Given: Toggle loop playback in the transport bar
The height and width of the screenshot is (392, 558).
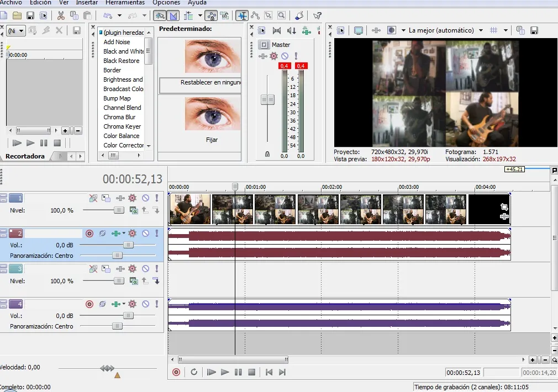Looking at the screenshot, I should click(x=194, y=372).
